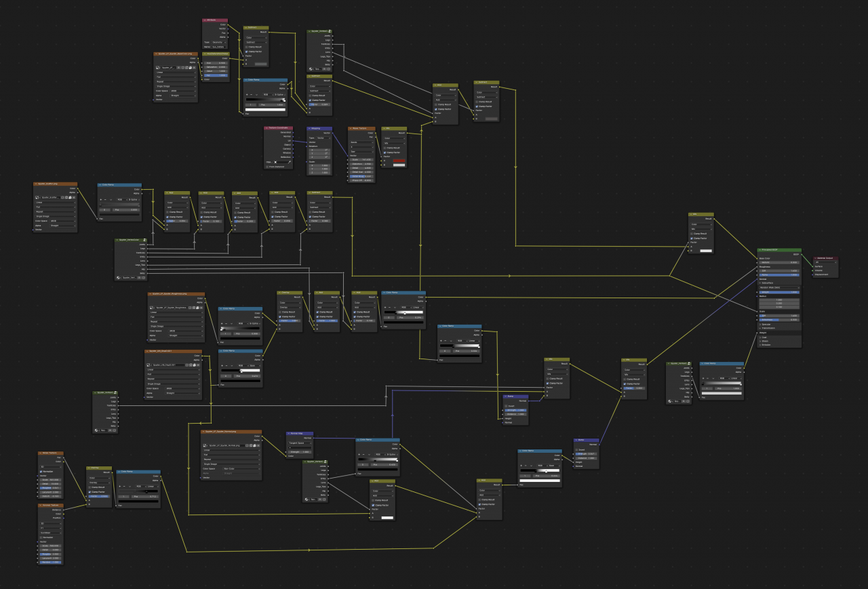Toggle fake user shield on Spyder_Scatter.png node
This screenshot has width=868, height=589.
click(62, 197)
